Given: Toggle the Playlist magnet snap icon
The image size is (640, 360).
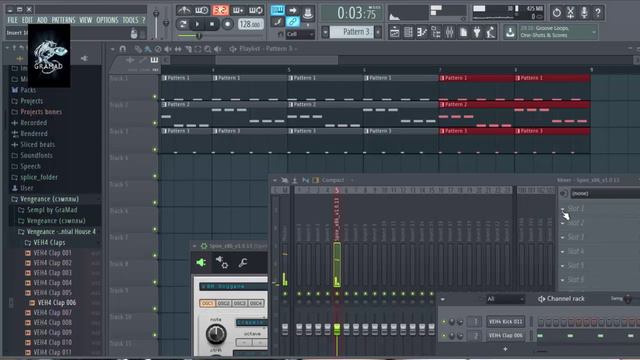Looking at the screenshot, I should coord(123,49).
